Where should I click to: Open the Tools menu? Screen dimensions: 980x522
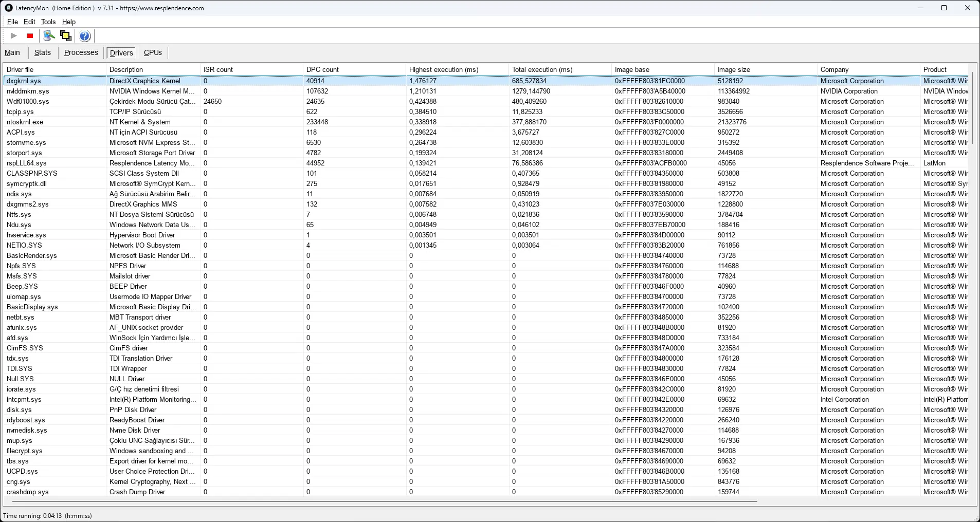click(x=48, y=22)
